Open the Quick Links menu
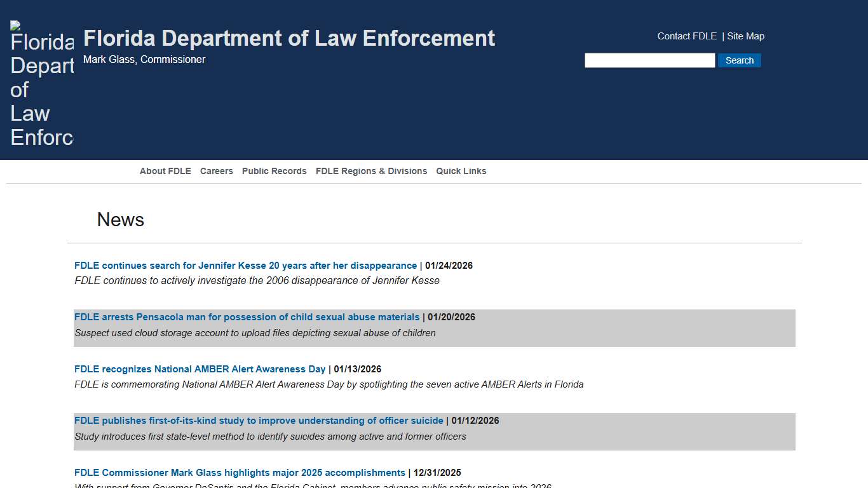 point(461,171)
